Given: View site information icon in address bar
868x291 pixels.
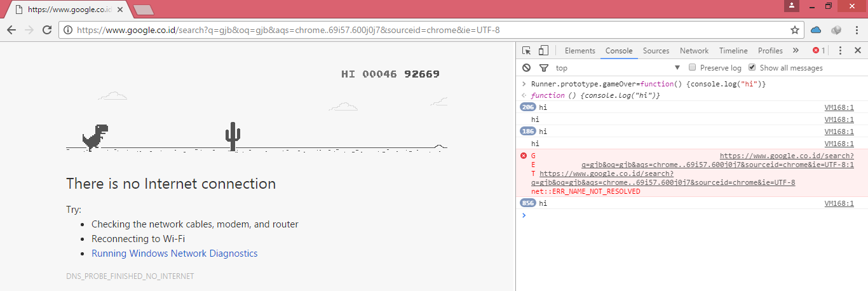Looking at the screenshot, I should [x=67, y=30].
